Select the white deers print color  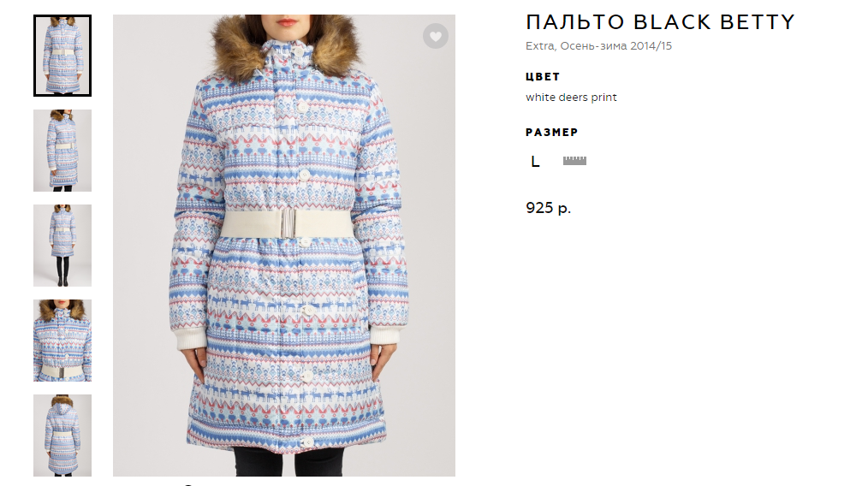click(x=571, y=98)
